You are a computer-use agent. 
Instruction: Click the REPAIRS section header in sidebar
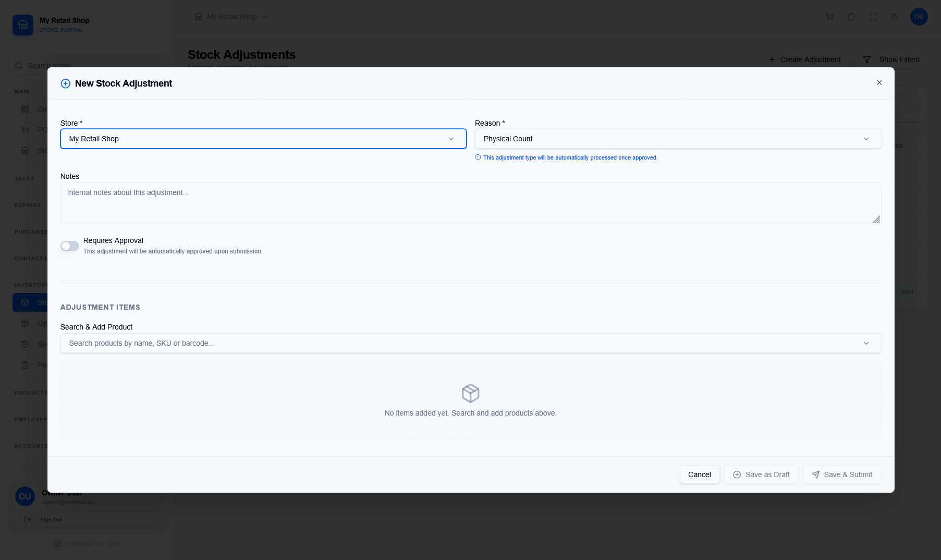pos(28,205)
